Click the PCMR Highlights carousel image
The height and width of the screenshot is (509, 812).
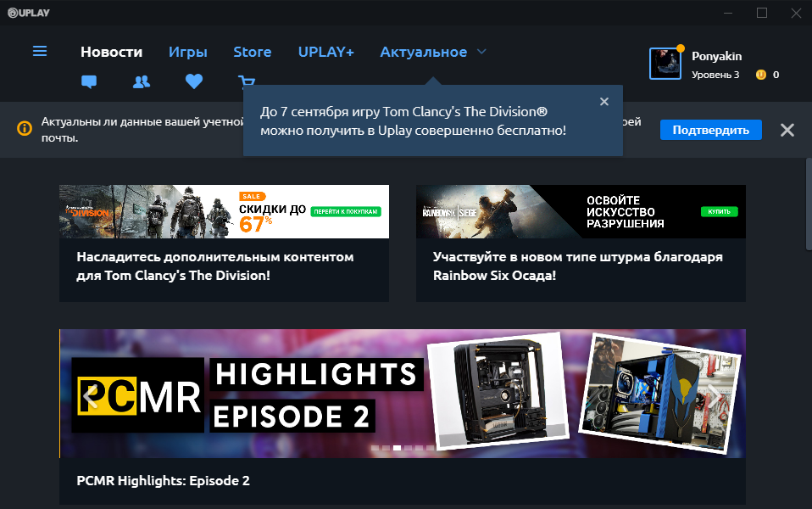pos(403,394)
